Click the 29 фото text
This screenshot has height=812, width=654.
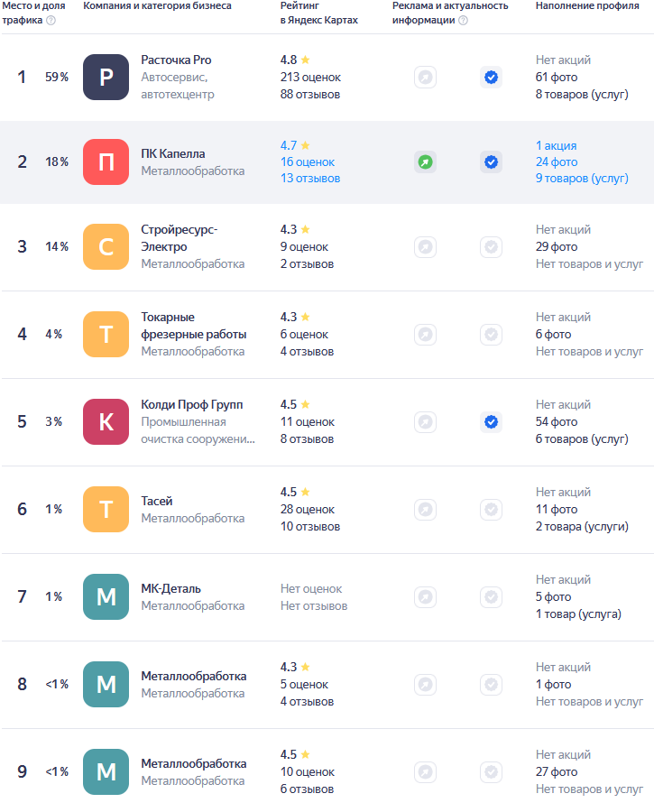click(x=557, y=246)
